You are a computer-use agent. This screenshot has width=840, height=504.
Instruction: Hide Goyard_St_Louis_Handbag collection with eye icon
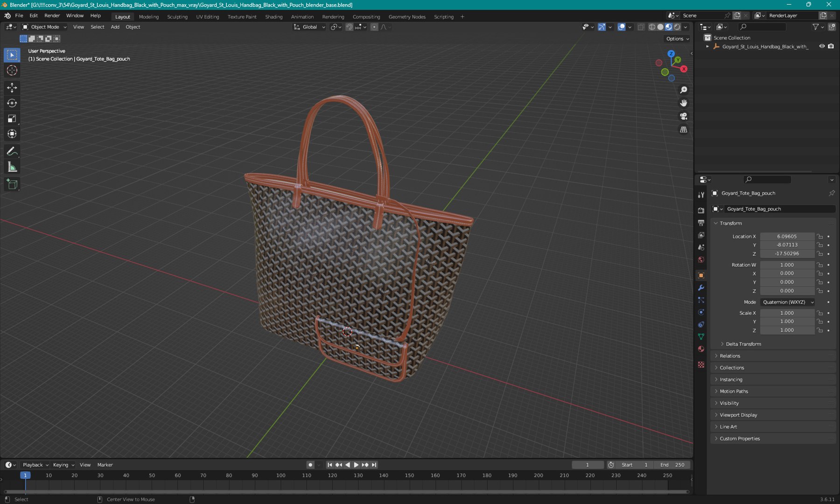822,46
